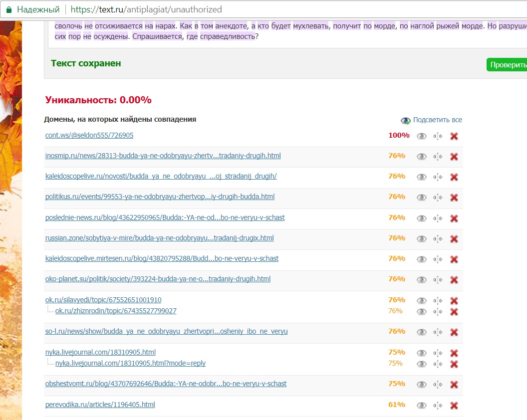
Task: Click compare icon in inosmip.ru row
Action: [438, 157]
